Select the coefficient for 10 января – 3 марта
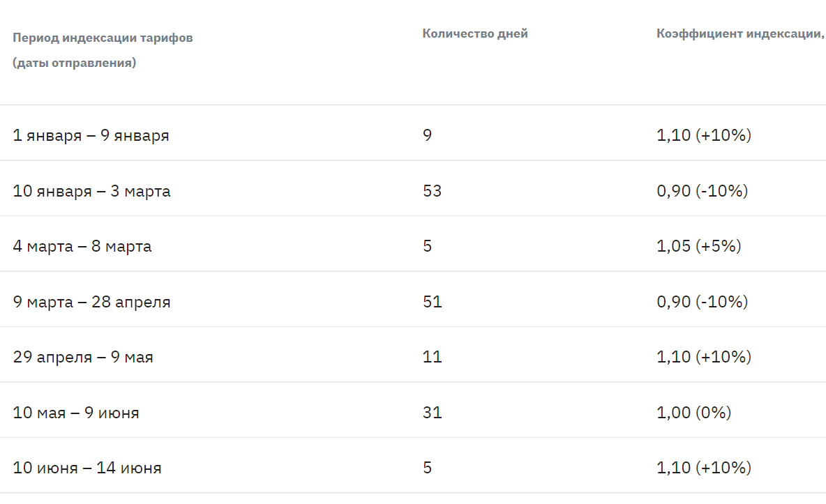Screen dimensions: 826x504 [x=702, y=191]
